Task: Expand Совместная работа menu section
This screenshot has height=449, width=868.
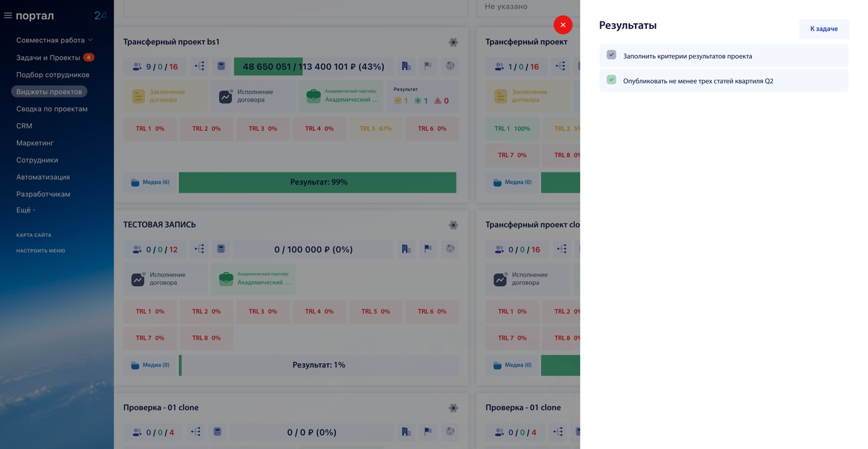Action: tap(54, 40)
